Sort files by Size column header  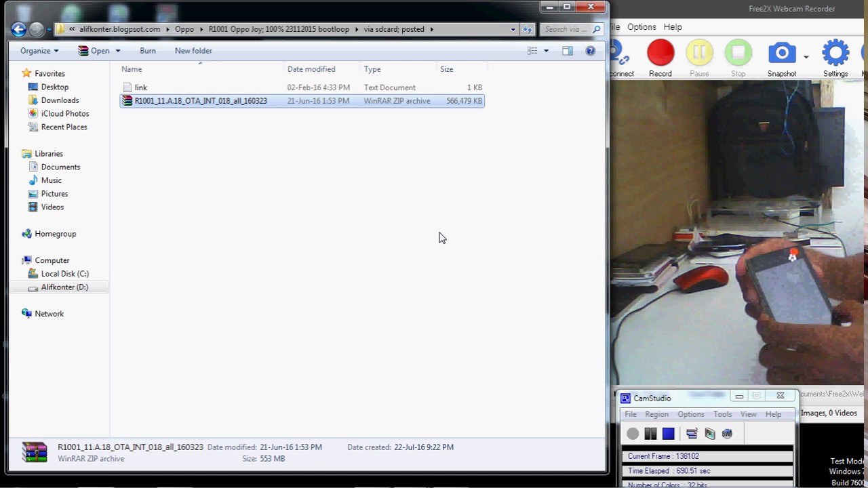click(461, 69)
